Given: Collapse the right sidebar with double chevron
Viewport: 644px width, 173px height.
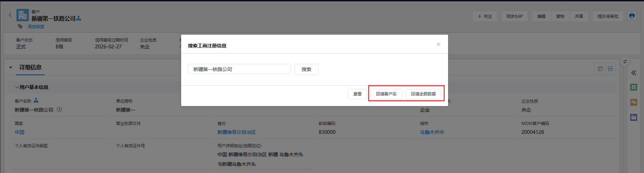Looking at the screenshot, I should [633, 73].
